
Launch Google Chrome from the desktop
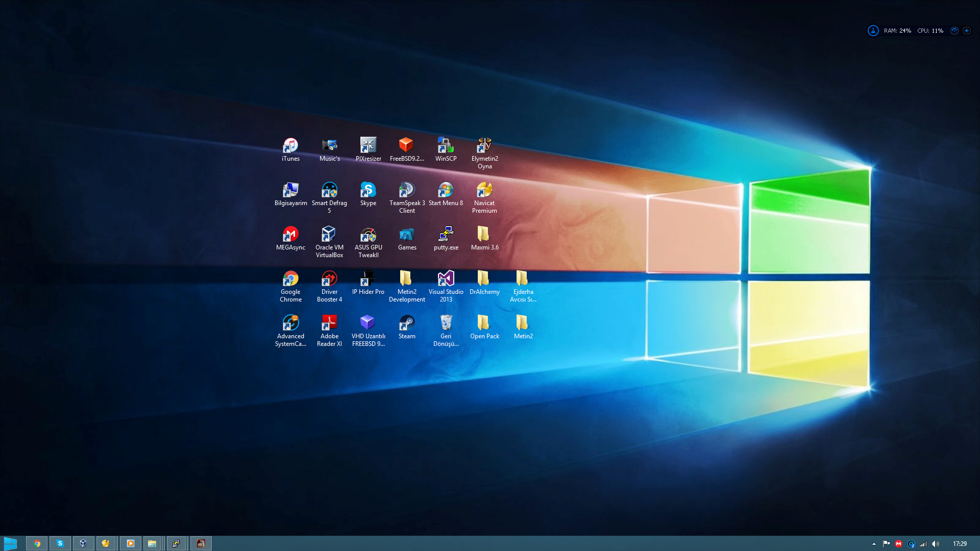(290, 286)
